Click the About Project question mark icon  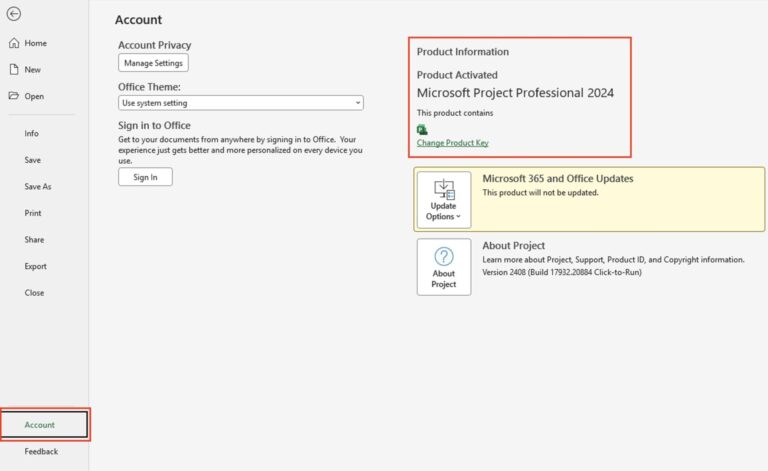(x=444, y=256)
